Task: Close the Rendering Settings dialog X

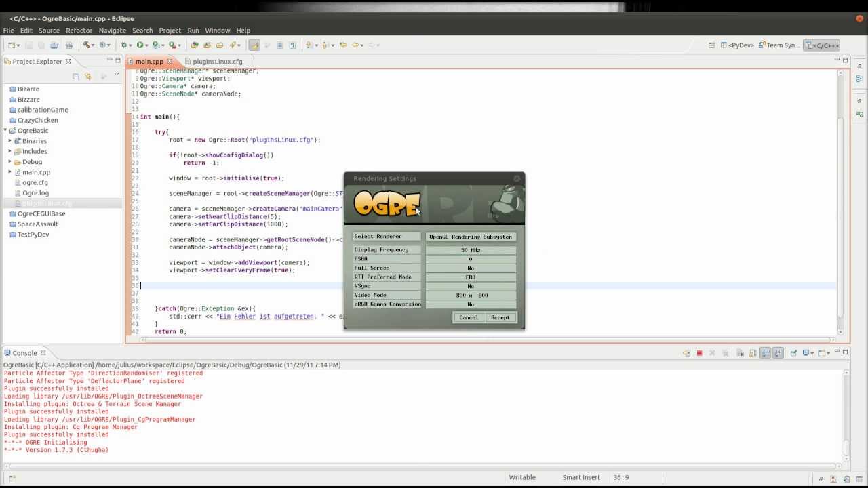Action: click(517, 178)
